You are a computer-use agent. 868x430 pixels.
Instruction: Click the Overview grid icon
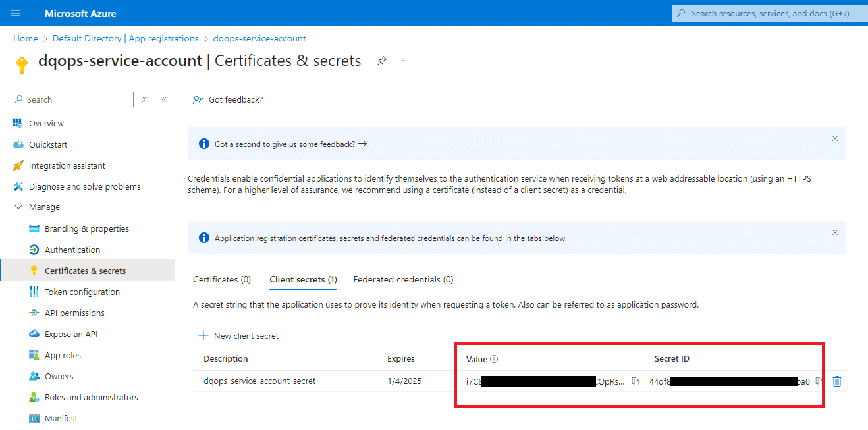pyautogui.click(x=18, y=123)
